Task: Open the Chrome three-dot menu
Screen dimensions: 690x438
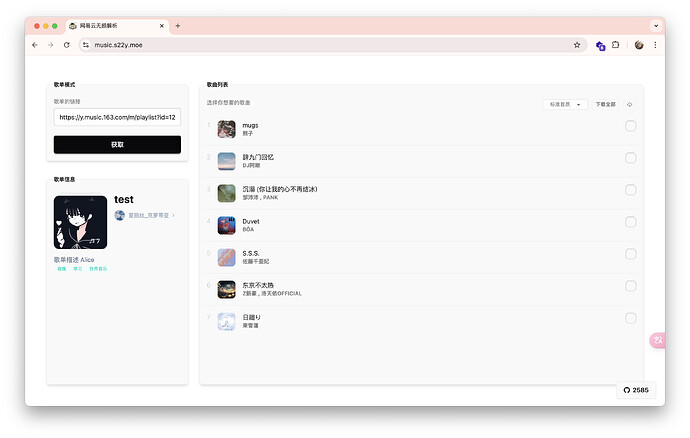Action: [655, 45]
